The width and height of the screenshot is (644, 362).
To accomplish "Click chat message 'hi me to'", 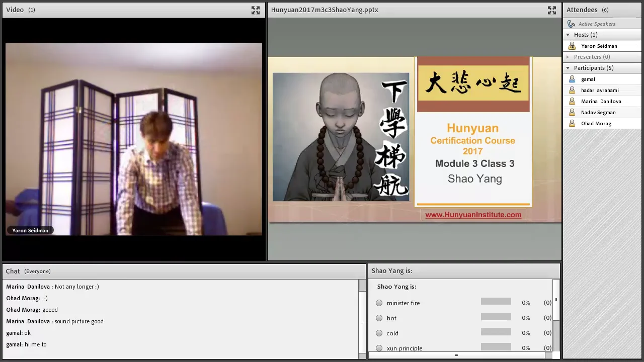I will [35, 344].
